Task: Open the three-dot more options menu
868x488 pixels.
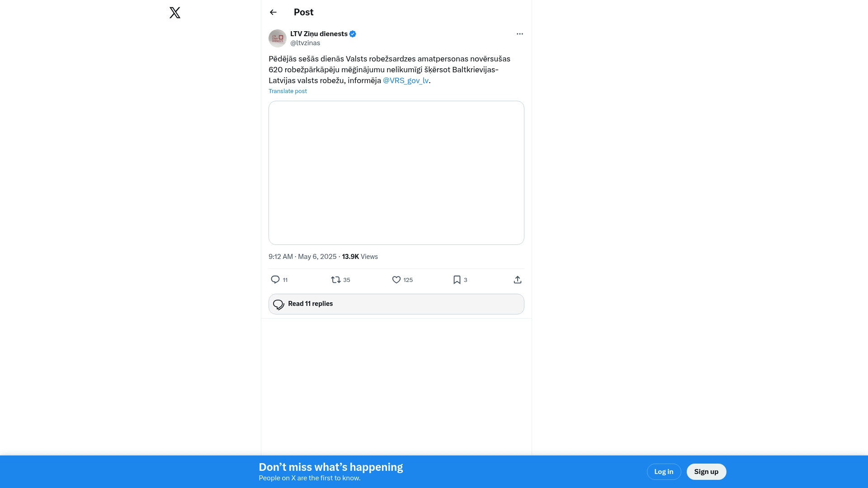Action: 520,34
